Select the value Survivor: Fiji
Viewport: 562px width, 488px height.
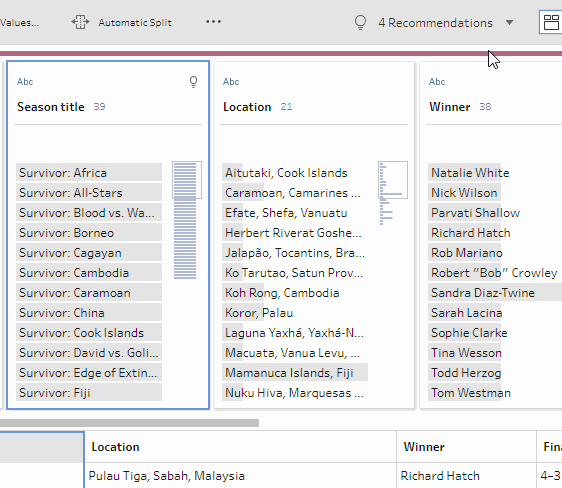tap(89, 393)
